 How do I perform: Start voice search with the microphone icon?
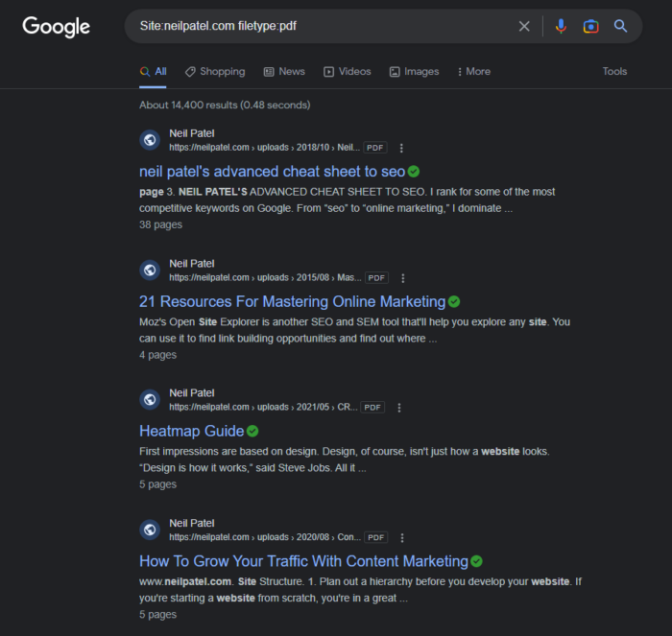pos(561,26)
